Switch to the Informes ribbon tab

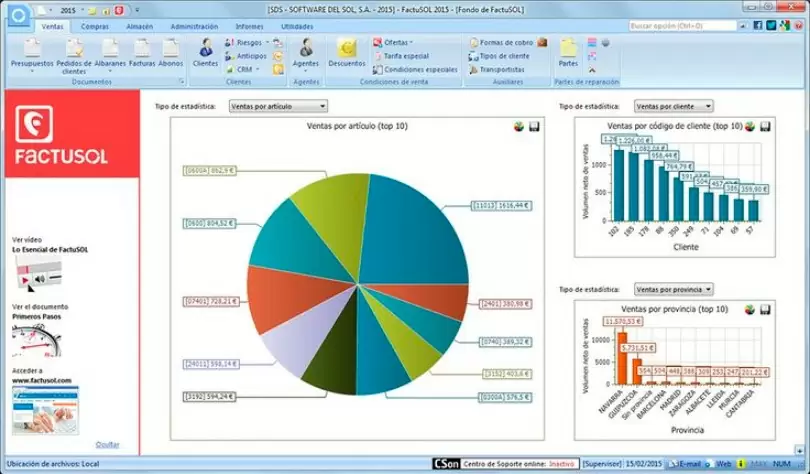pyautogui.click(x=250, y=26)
